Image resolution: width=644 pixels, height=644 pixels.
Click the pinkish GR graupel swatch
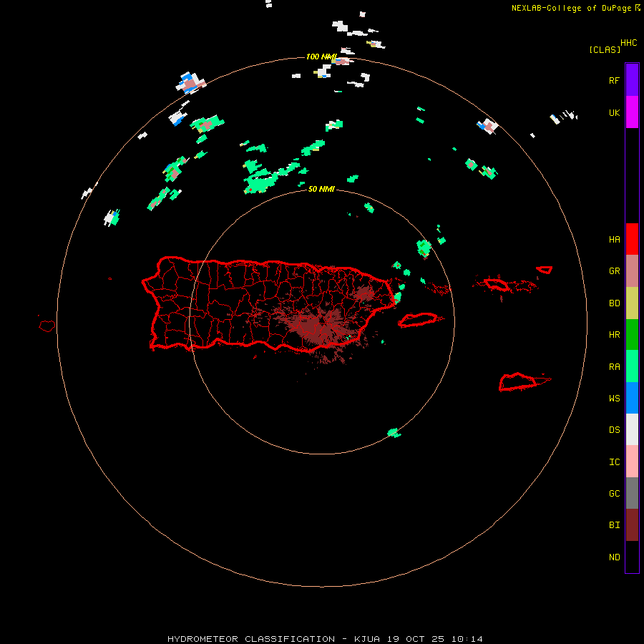click(632, 270)
